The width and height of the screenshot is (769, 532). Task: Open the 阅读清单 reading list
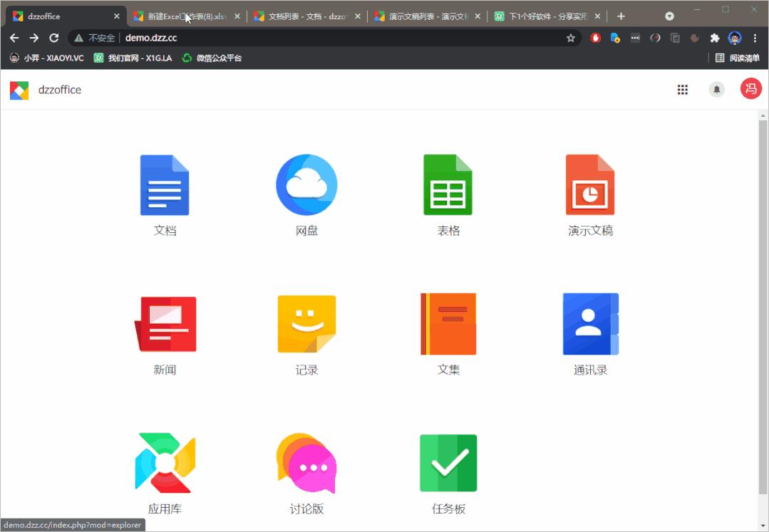pos(739,58)
